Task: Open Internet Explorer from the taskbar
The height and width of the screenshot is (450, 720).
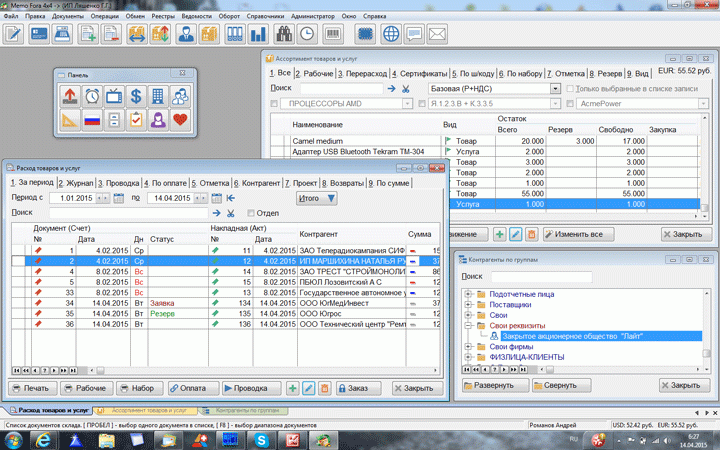Action: click(43, 440)
